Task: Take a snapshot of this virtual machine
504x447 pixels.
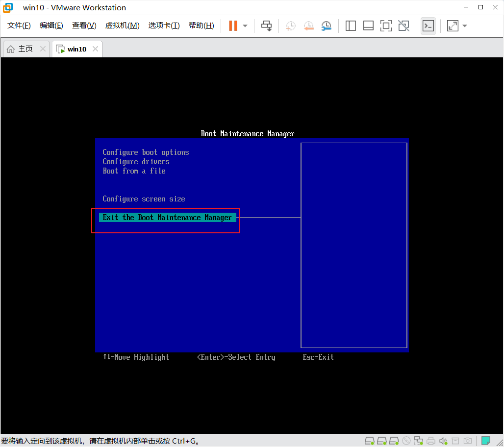Action: pos(291,25)
